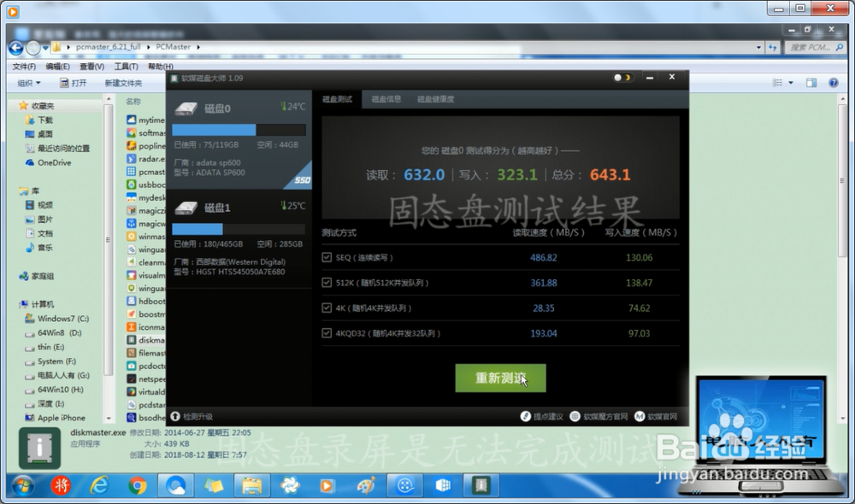Open the 软媒魔方官网 link
The image size is (855, 504).
click(598, 417)
